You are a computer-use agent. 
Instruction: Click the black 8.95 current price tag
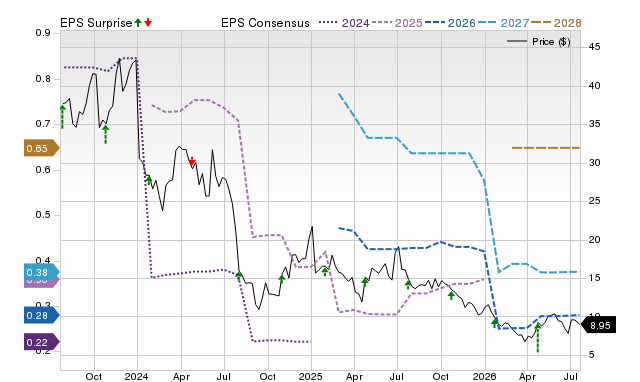tap(598, 325)
